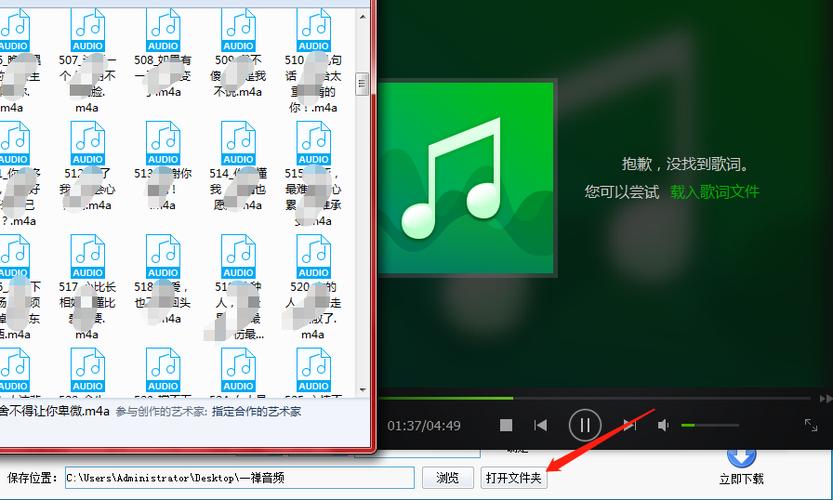Select the audio file numbered 518
833x500 pixels.
click(x=163, y=281)
